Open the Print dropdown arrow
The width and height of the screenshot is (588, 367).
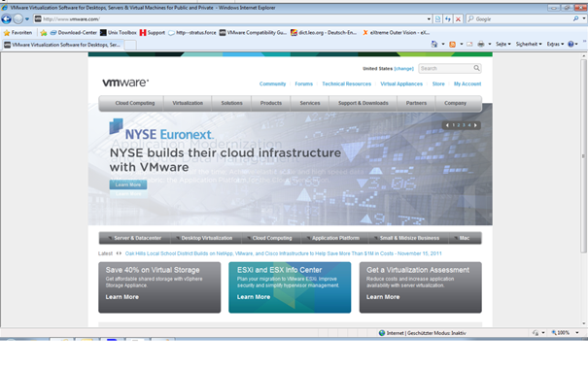(490, 45)
